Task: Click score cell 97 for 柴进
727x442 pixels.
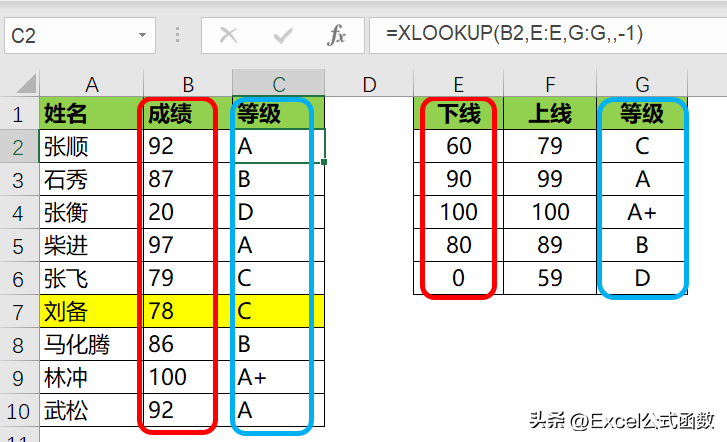Action: click(188, 245)
